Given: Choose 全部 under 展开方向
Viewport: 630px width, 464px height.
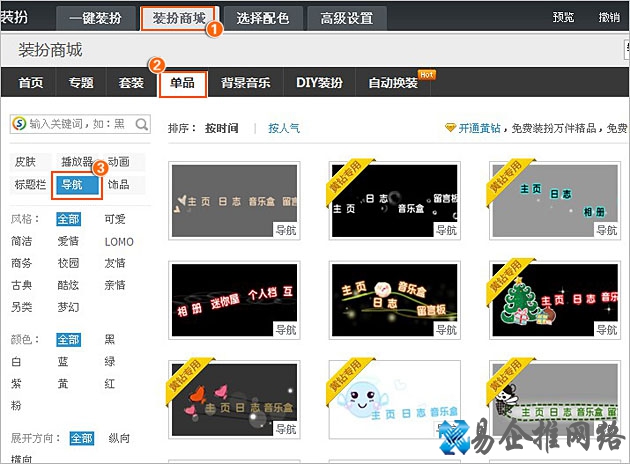Looking at the screenshot, I should [x=82, y=438].
